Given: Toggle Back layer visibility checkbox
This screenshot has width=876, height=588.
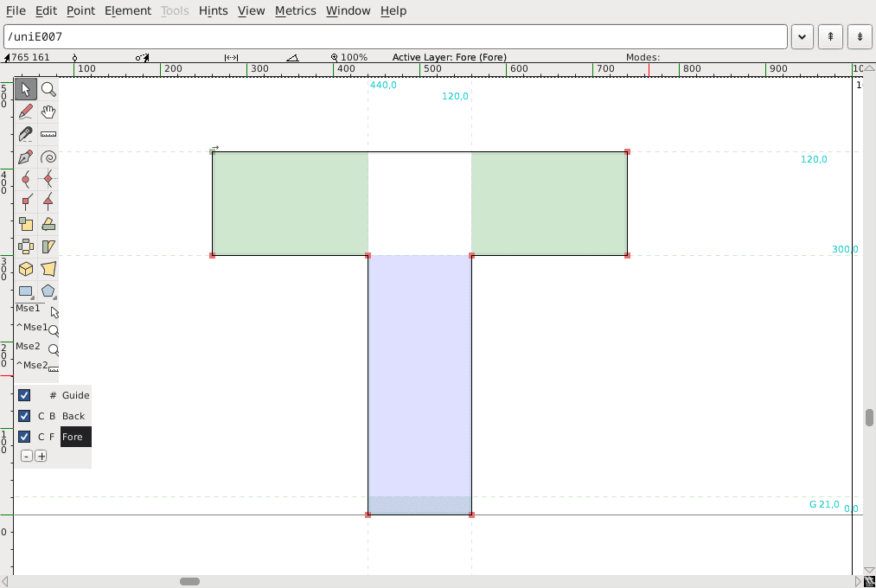Looking at the screenshot, I should (x=24, y=416).
